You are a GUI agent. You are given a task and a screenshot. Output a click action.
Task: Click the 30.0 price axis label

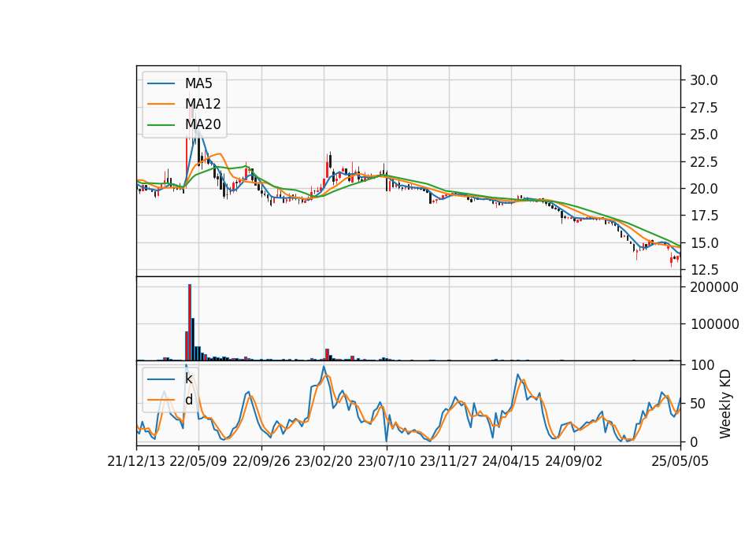coord(703,80)
